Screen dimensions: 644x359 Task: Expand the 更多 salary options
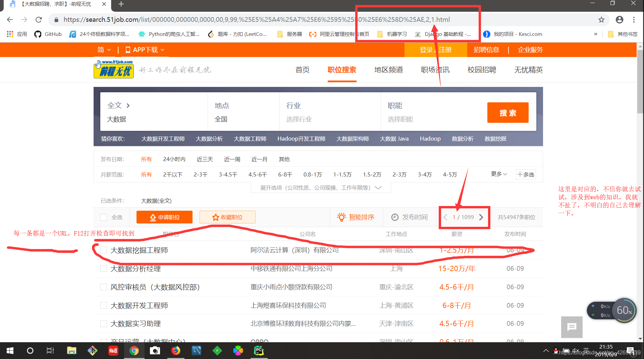tap(499, 174)
